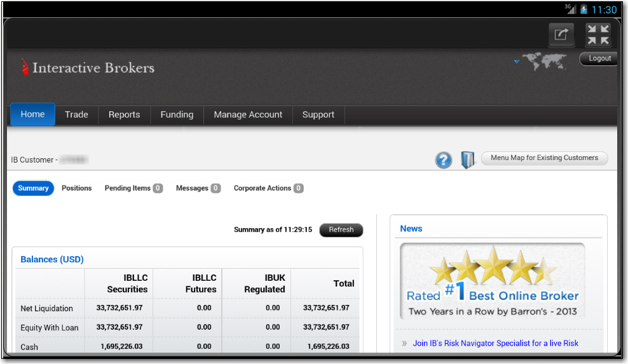Click the blue question mark help icon
The image size is (628, 364).
click(444, 160)
